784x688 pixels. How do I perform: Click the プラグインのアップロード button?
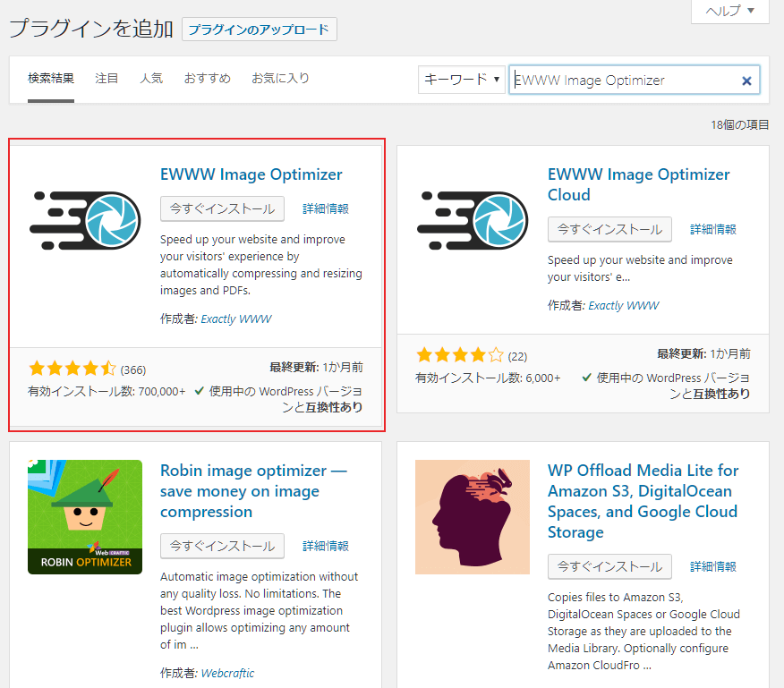pyautogui.click(x=259, y=29)
